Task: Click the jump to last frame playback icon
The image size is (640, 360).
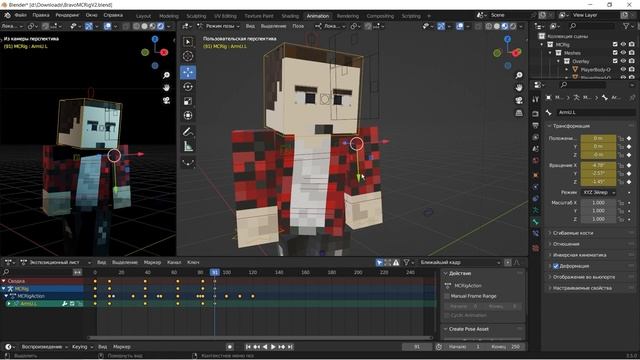Action: 290,347
